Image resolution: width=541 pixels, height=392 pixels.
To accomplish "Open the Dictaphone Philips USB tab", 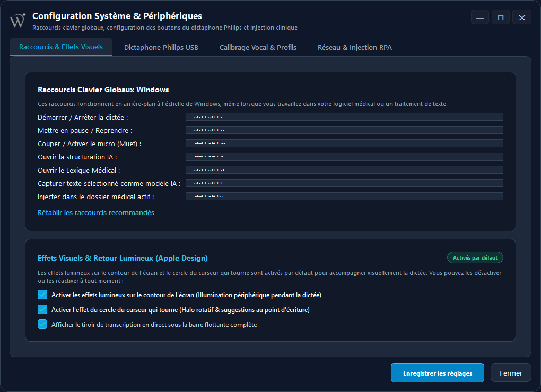I will click(161, 48).
